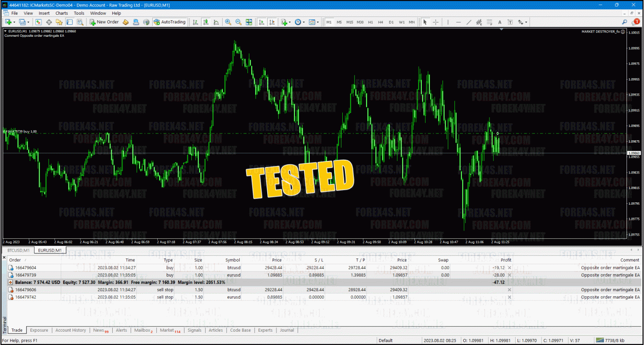
Task: Draw a trendline with the trendline tool
Action: (469, 22)
